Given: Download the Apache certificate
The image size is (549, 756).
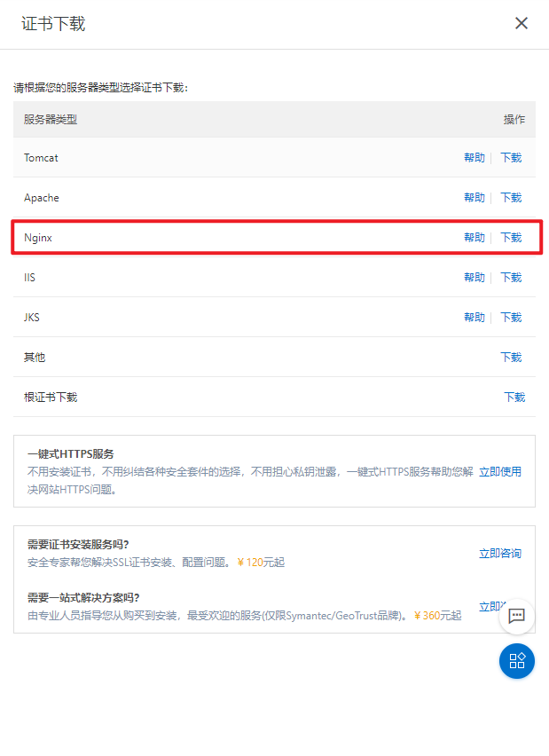Looking at the screenshot, I should pos(511,198).
